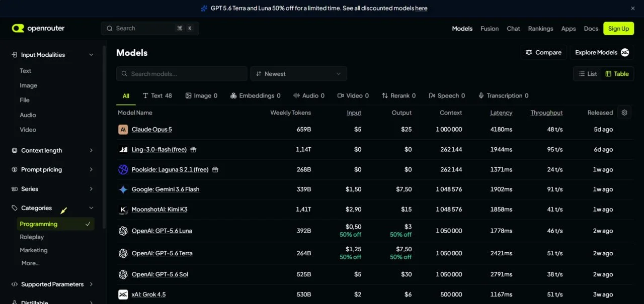Open table column settings gear icon
The height and width of the screenshot is (304, 644).
click(x=624, y=113)
